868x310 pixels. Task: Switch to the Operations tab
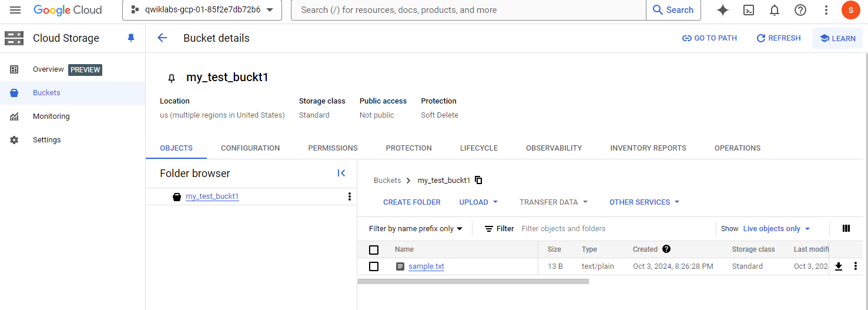click(738, 148)
